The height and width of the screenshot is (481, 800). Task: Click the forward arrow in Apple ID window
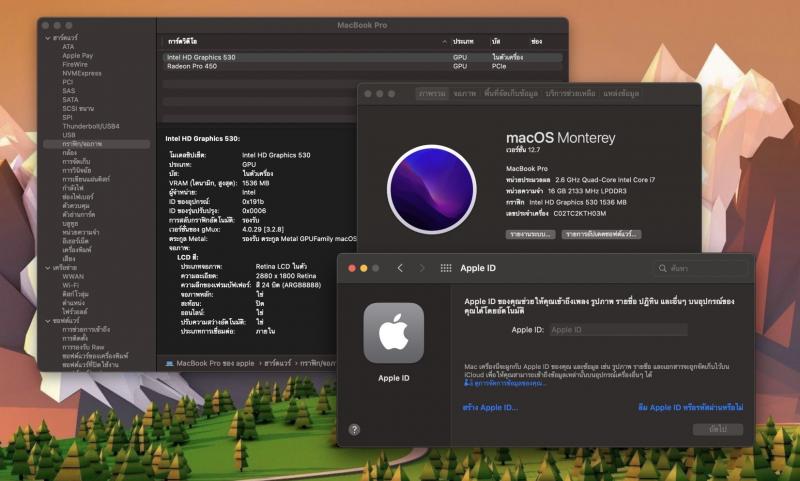421,268
